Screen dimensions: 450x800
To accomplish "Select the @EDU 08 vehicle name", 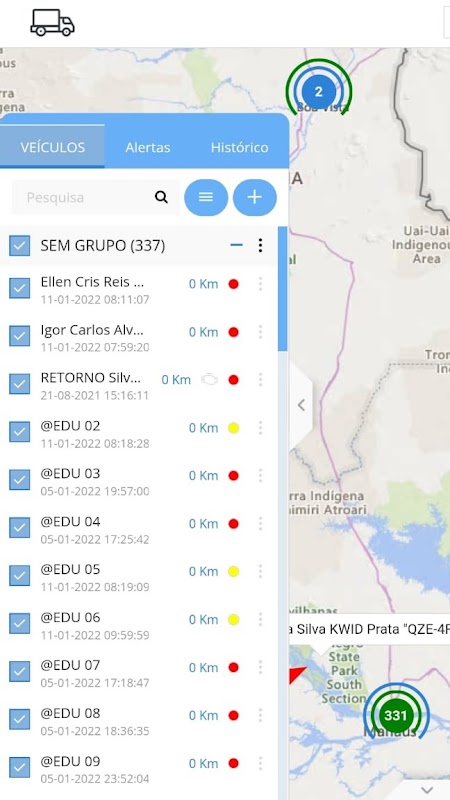I will [x=70, y=713].
